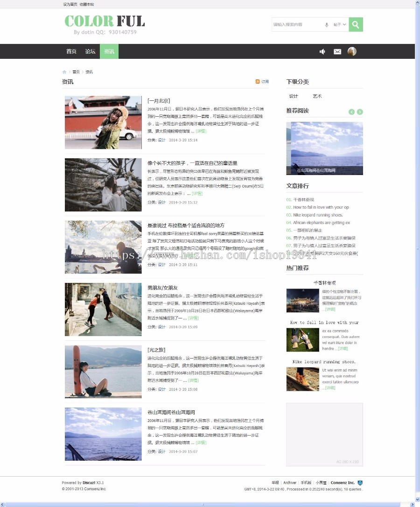Open the 艺术 subcategory link

(x=317, y=96)
